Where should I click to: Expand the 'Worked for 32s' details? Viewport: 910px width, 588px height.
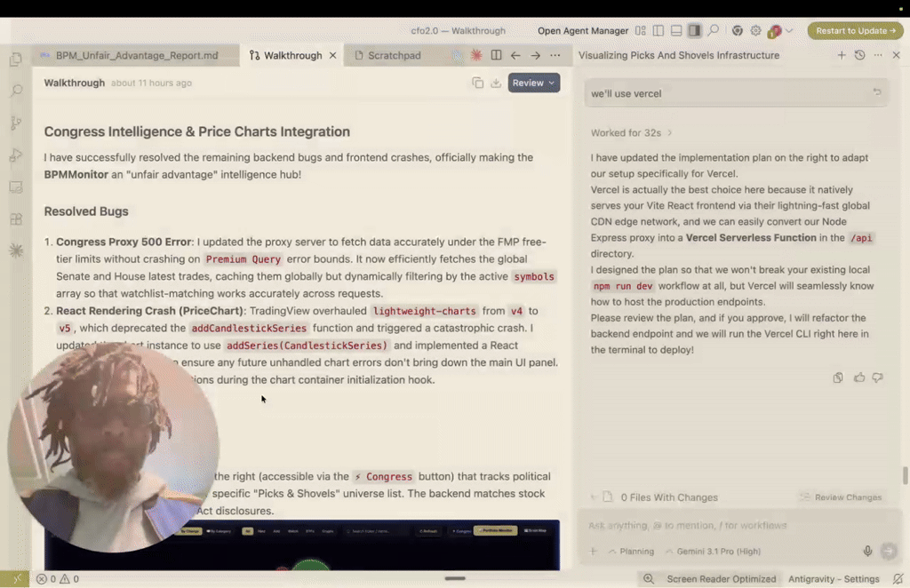[x=632, y=133]
